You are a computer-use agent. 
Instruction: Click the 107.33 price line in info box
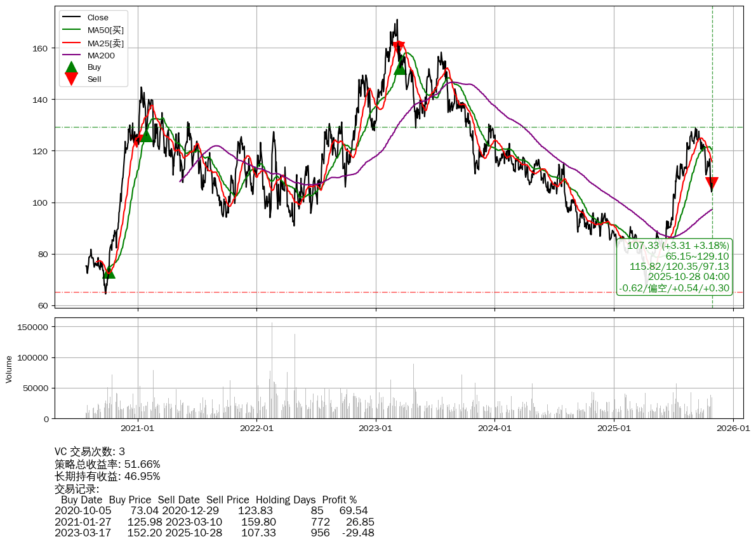677,246
